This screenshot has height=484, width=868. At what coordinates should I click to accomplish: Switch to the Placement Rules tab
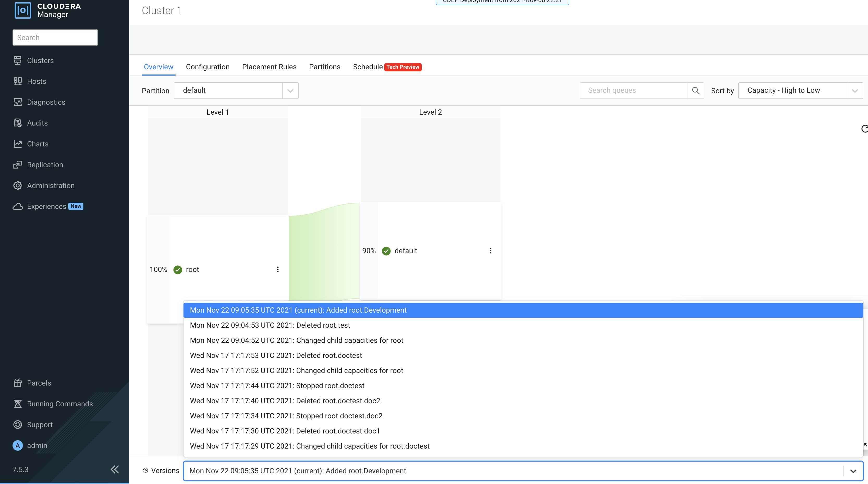coord(269,67)
